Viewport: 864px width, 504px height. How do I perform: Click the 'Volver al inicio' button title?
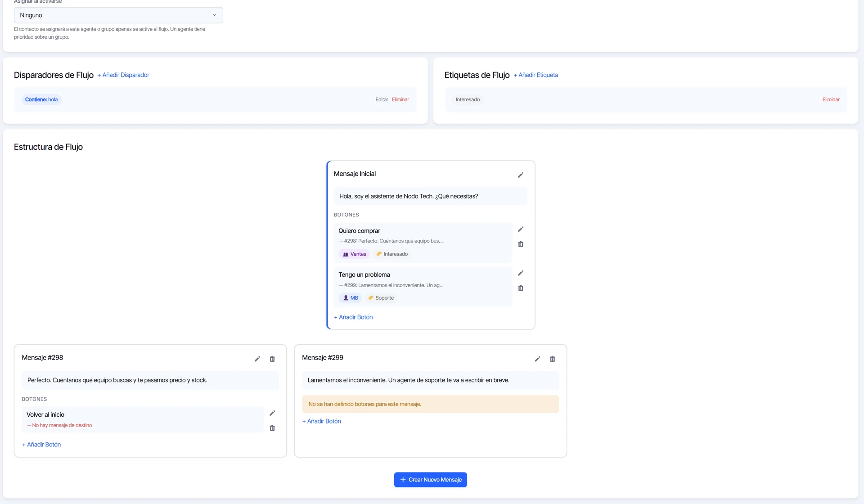tap(45, 415)
